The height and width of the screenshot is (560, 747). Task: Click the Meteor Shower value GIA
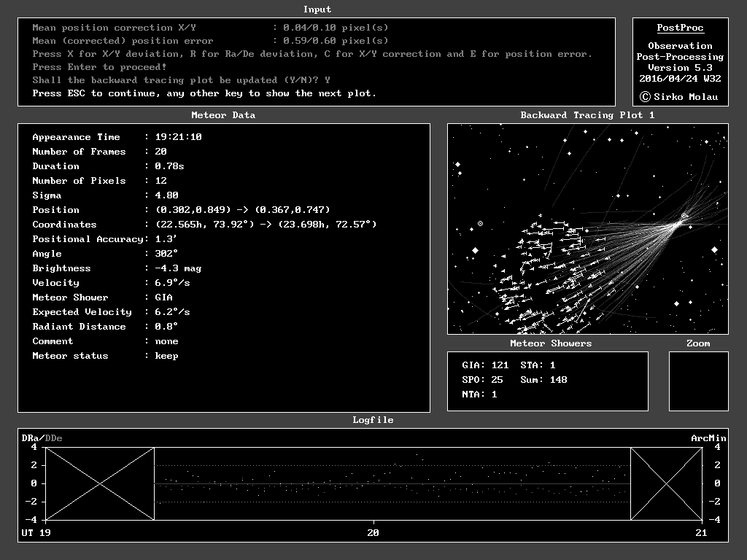coord(163,297)
